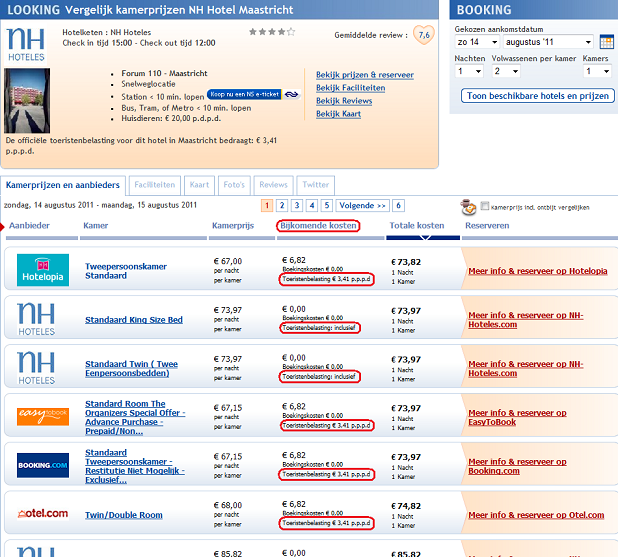Click NH Hoteles logo beside Standaard King Size Bed
Screen dimensions: 618x557
(36, 319)
